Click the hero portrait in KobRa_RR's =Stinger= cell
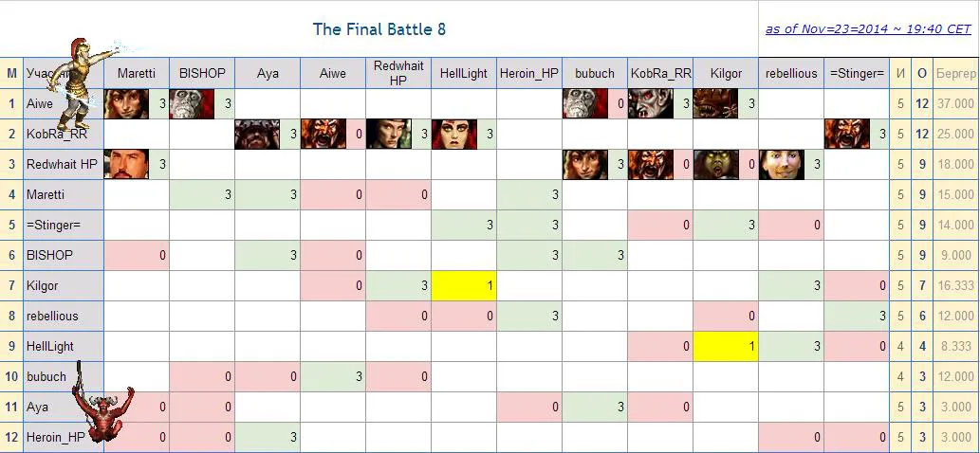 [x=847, y=134]
